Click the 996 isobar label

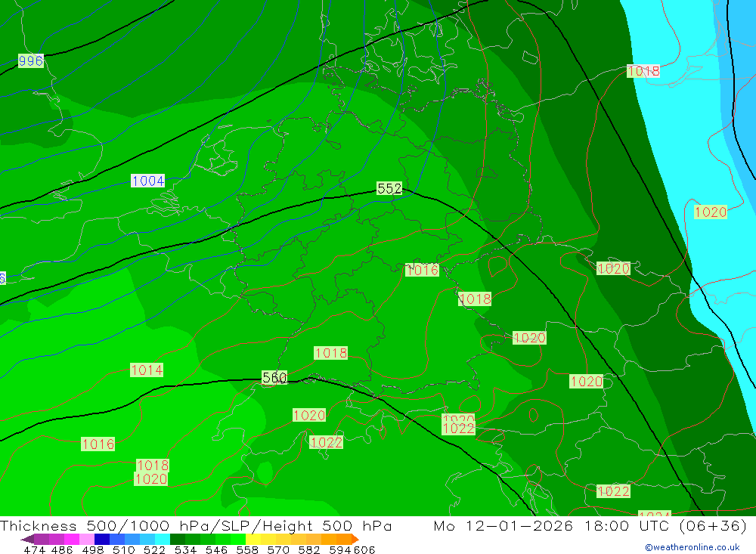31,60
